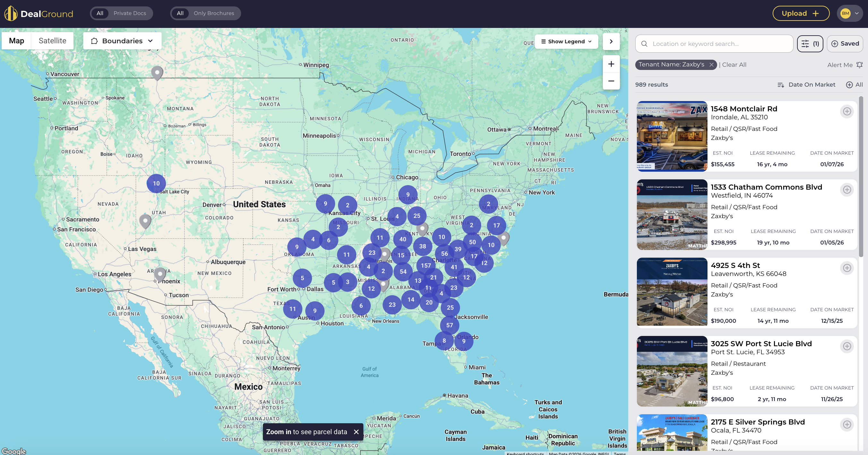Open the BM user account menu

tap(849, 13)
